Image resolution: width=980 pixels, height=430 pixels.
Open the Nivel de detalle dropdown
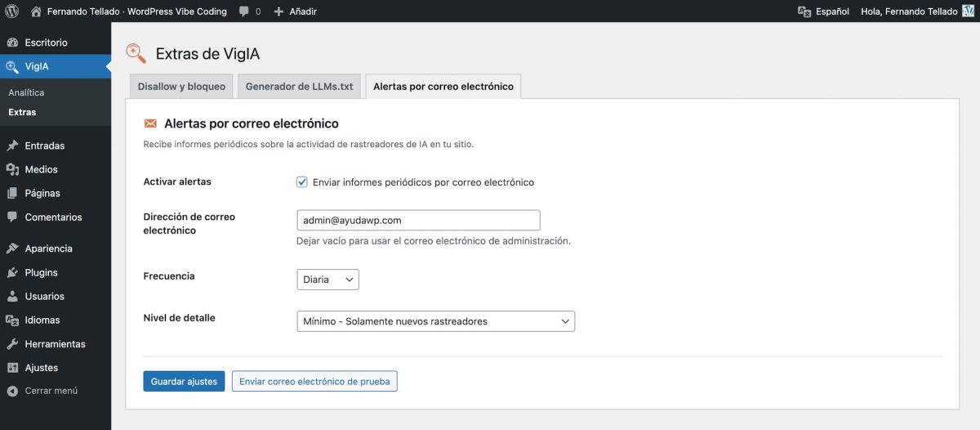pyautogui.click(x=435, y=321)
